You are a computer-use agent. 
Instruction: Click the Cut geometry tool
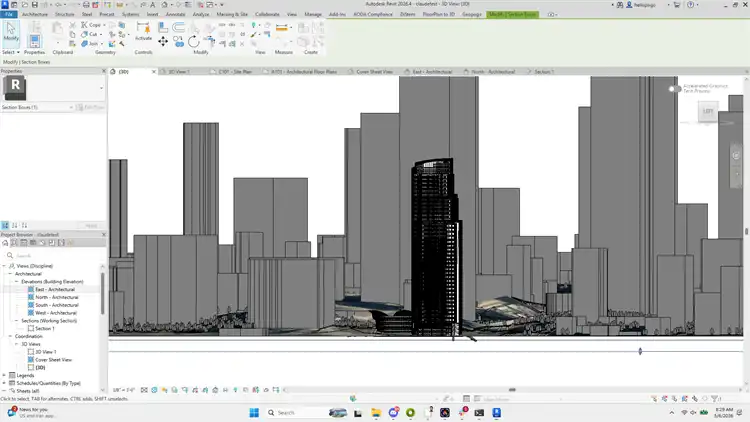pyautogui.click(x=89, y=34)
